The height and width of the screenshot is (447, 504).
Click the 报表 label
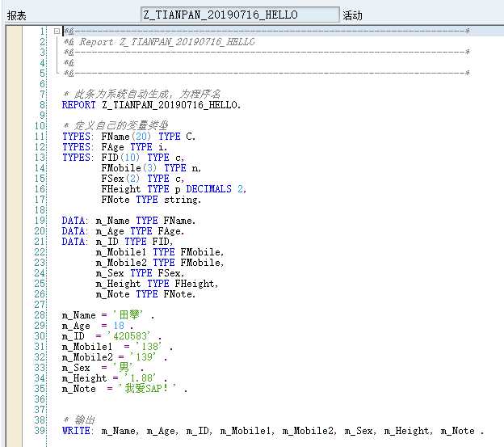[x=16, y=15]
